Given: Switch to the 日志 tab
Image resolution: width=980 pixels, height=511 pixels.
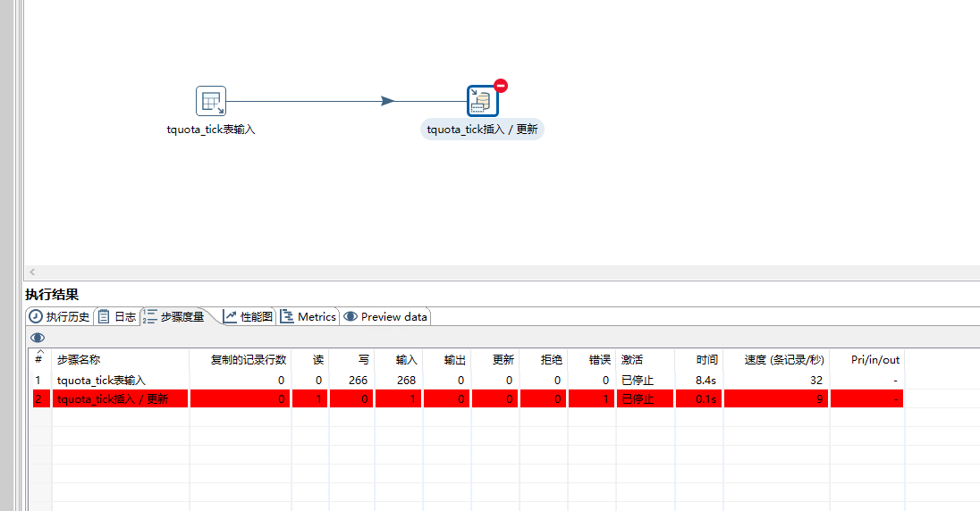Looking at the screenshot, I should [117, 317].
